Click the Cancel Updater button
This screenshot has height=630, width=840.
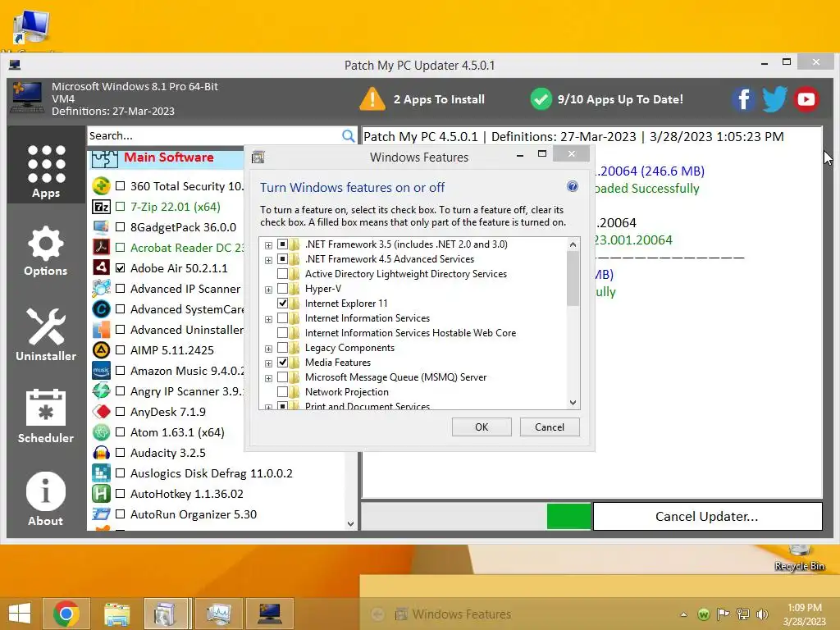707,517
